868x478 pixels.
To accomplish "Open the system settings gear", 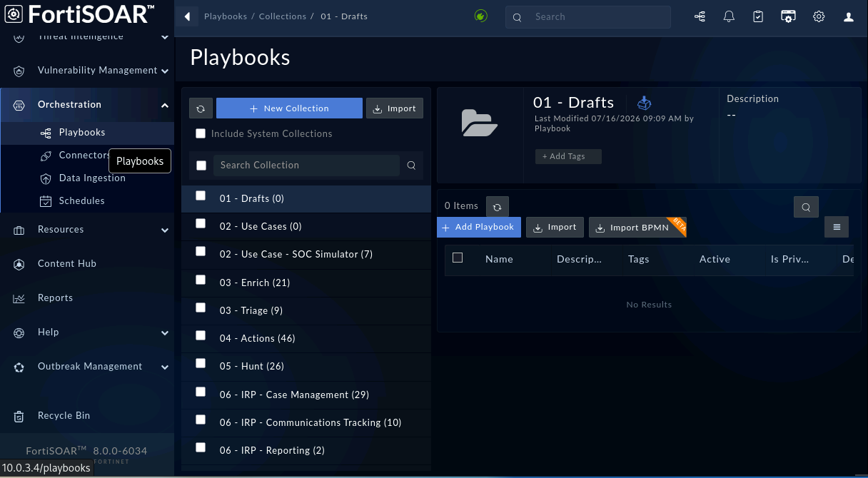I will [819, 16].
